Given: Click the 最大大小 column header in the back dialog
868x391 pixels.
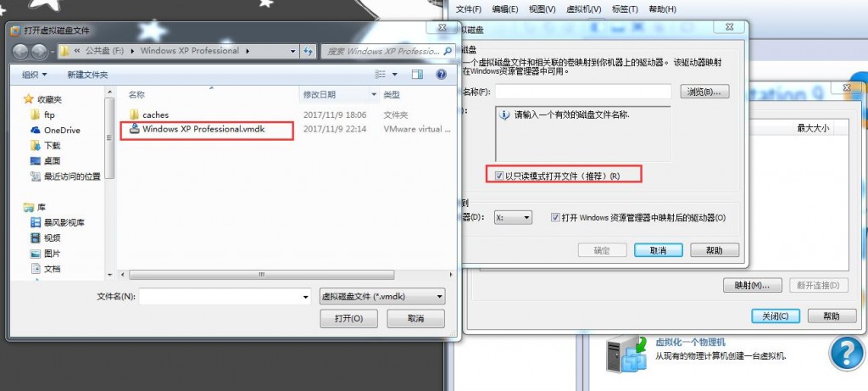Looking at the screenshot, I should pos(813,128).
